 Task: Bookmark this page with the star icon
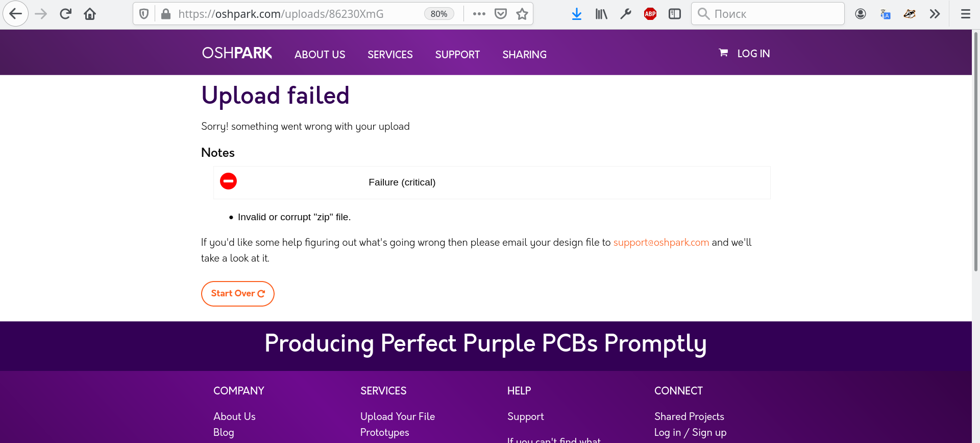(522, 14)
